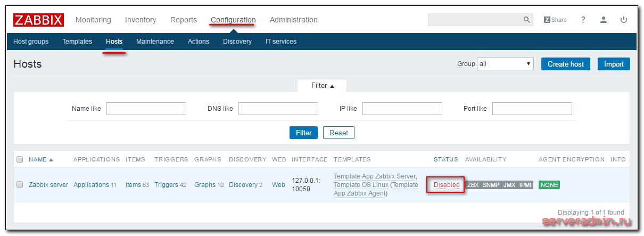Image resolution: width=644 pixels, height=236 pixels.
Task: Click the search magnifier icon
Action: tap(527, 20)
